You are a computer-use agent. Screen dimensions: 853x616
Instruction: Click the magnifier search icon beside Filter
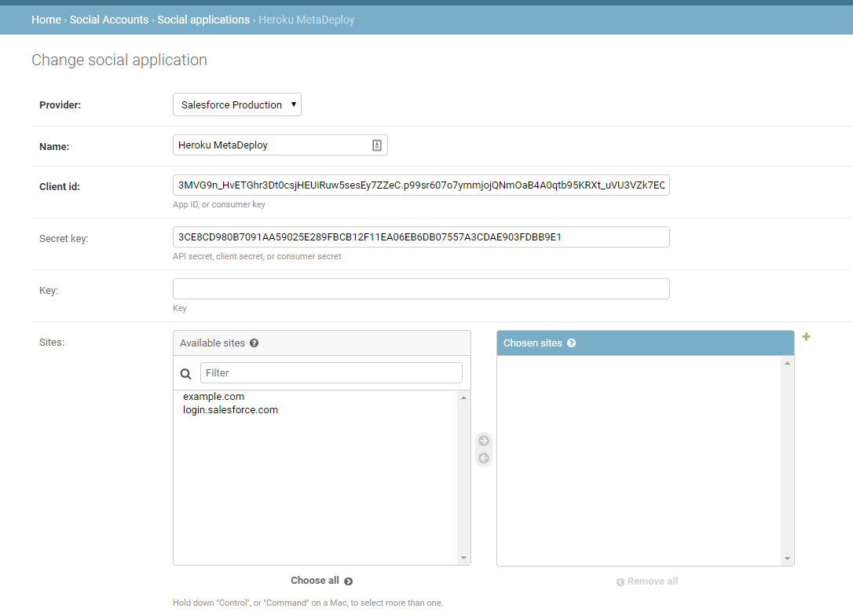pyautogui.click(x=186, y=372)
